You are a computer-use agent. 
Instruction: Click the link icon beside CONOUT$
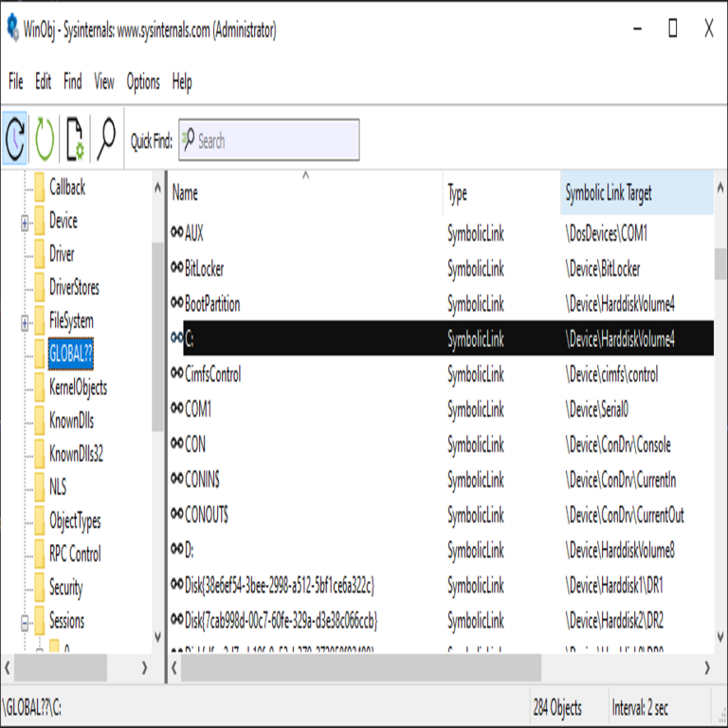177,513
